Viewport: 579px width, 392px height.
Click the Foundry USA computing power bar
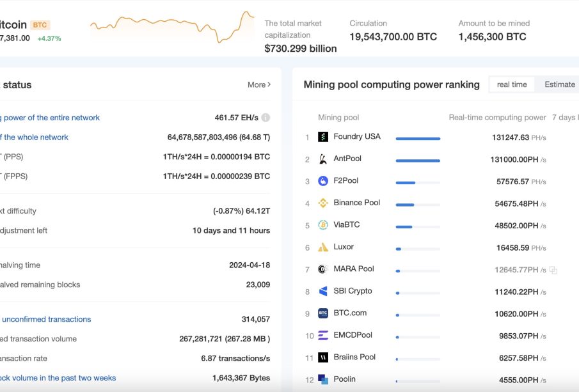(x=418, y=138)
